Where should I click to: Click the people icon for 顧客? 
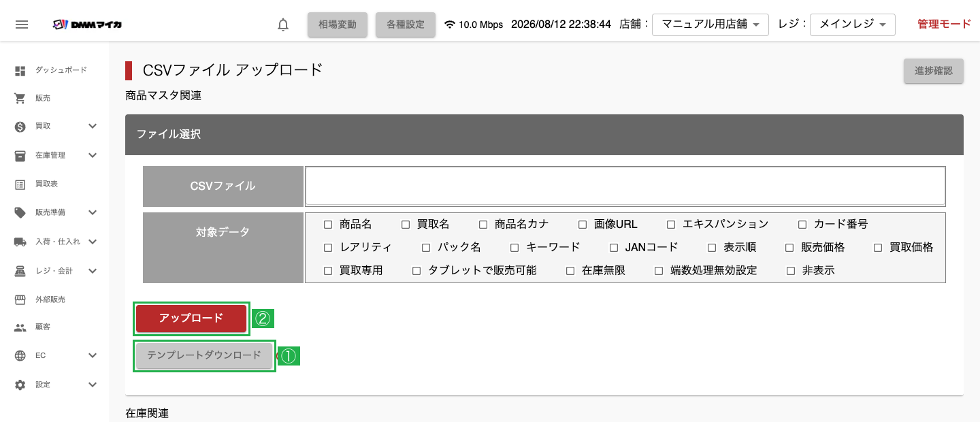point(20,327)
